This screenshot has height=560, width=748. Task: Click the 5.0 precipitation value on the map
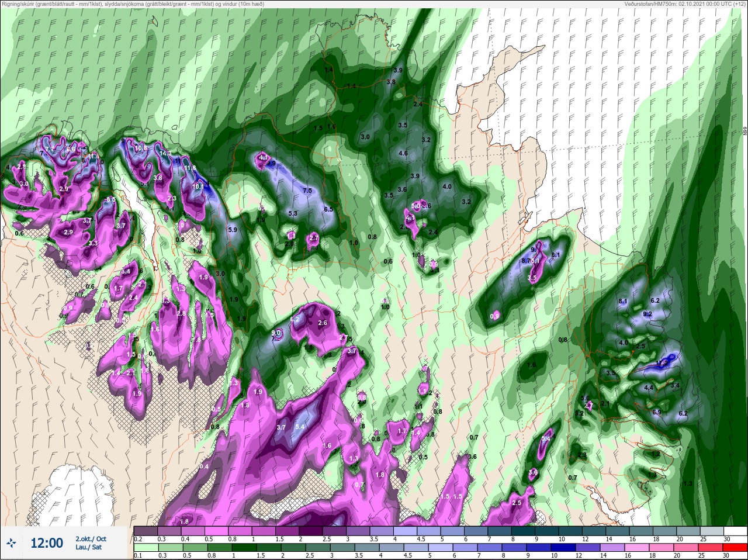[415, 206]
